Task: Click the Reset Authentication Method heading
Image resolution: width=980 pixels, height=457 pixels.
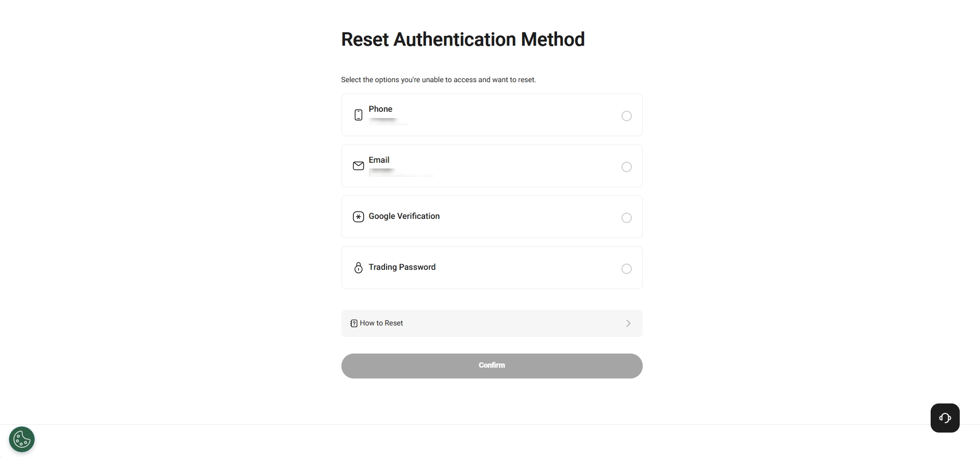Action: coord(462,40)
